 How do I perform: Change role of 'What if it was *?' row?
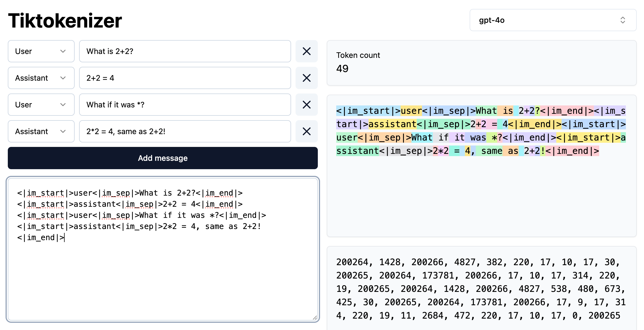click(41, 105)
